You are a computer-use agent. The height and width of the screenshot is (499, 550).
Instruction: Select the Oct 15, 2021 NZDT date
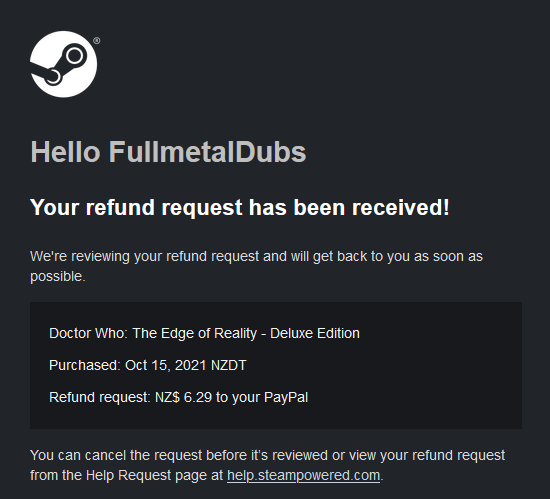click(186, 365)
